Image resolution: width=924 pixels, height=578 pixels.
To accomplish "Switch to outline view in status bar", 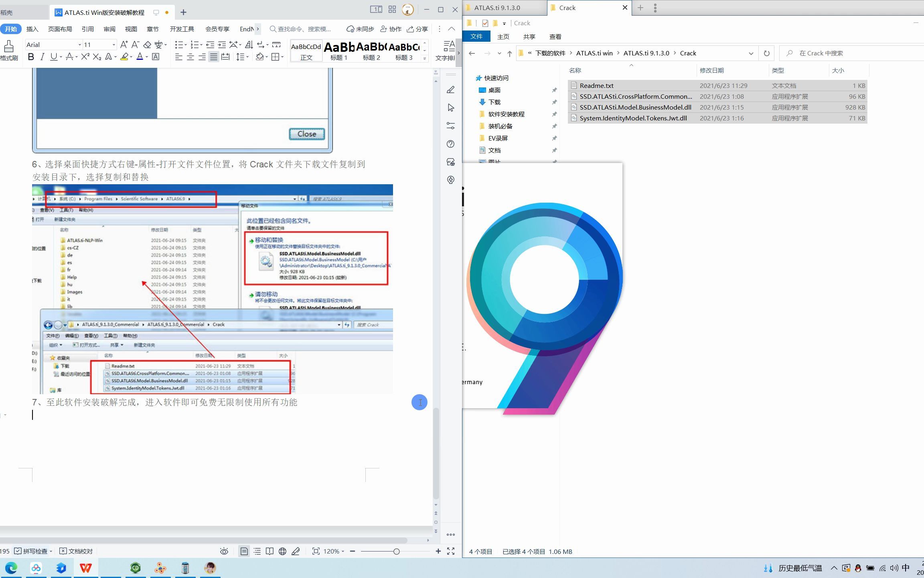I will (257, 552).
